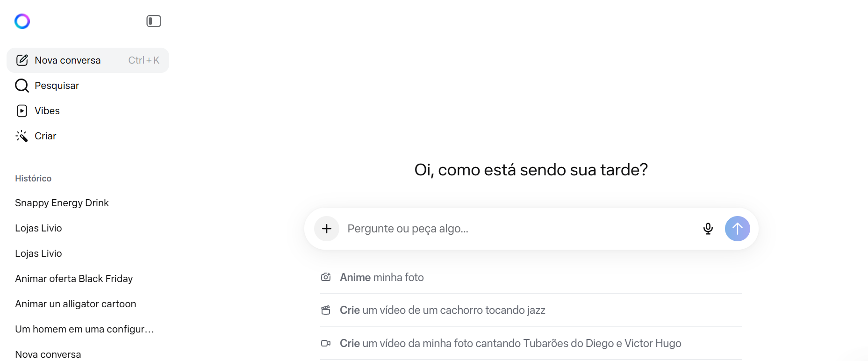Screen dimensions: 868x361
Task: Toggle the sidebar collapse button
Action: pos(153,21)
